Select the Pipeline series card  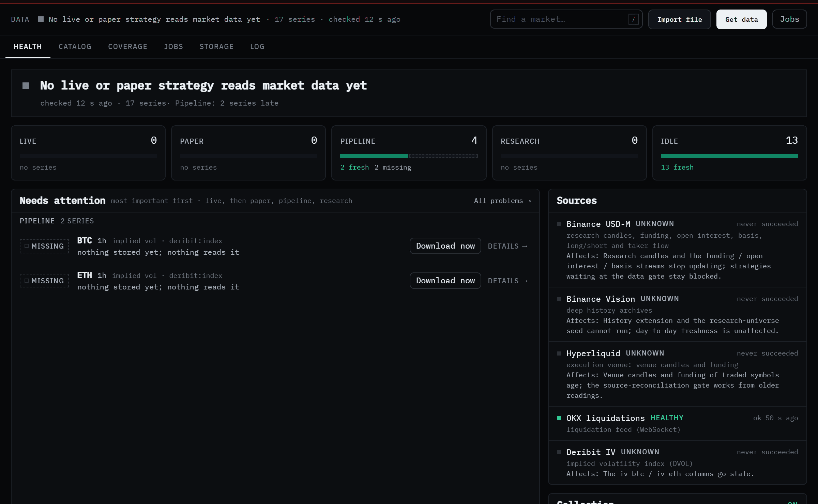tap(409, 153)
